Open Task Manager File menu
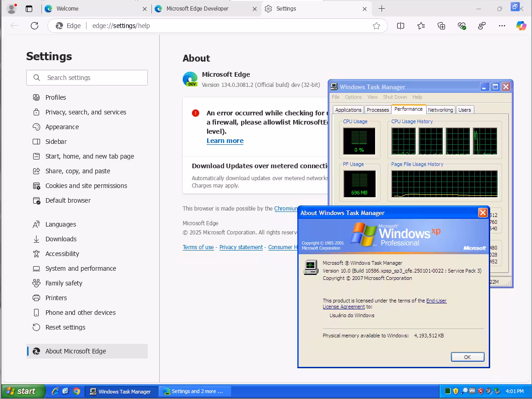The image size is (532, 399). point(335,97)
